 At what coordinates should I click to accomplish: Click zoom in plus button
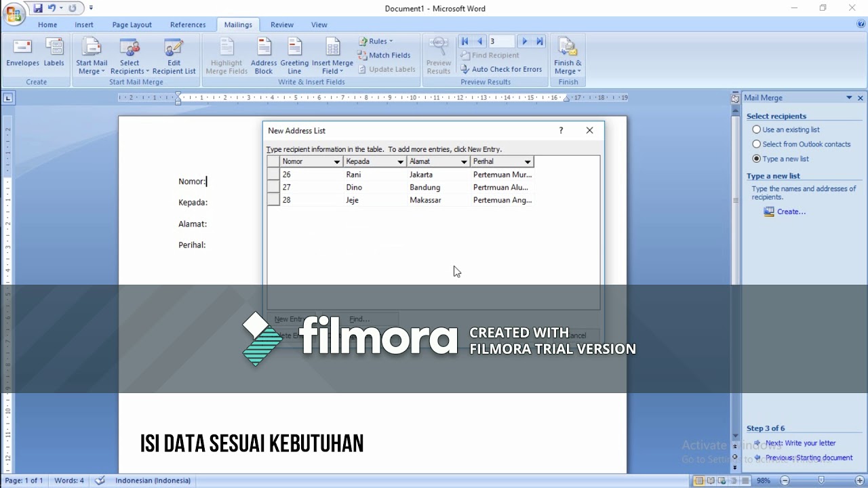click(860, 481)
